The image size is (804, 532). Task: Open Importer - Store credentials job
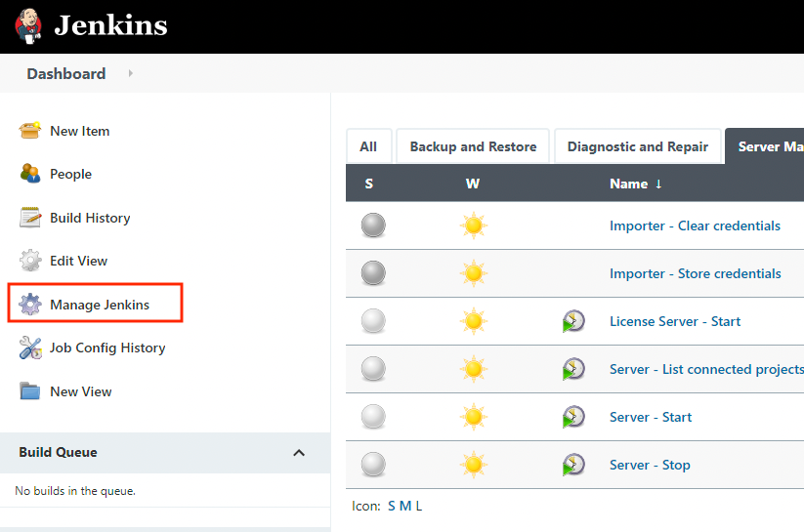pyautogui.click(x=696, y=273)
